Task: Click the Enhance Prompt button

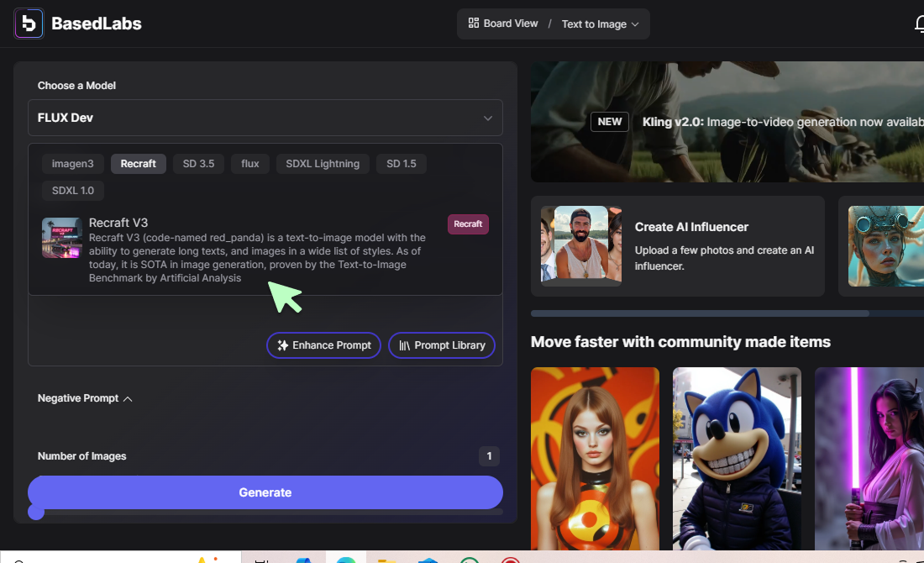Action: [x=323, y=345]
